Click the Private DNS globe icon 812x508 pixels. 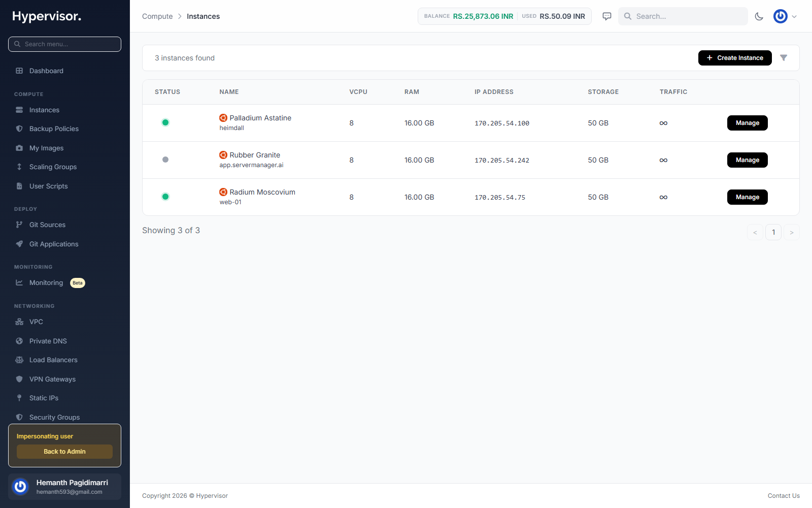coord(19,341)
